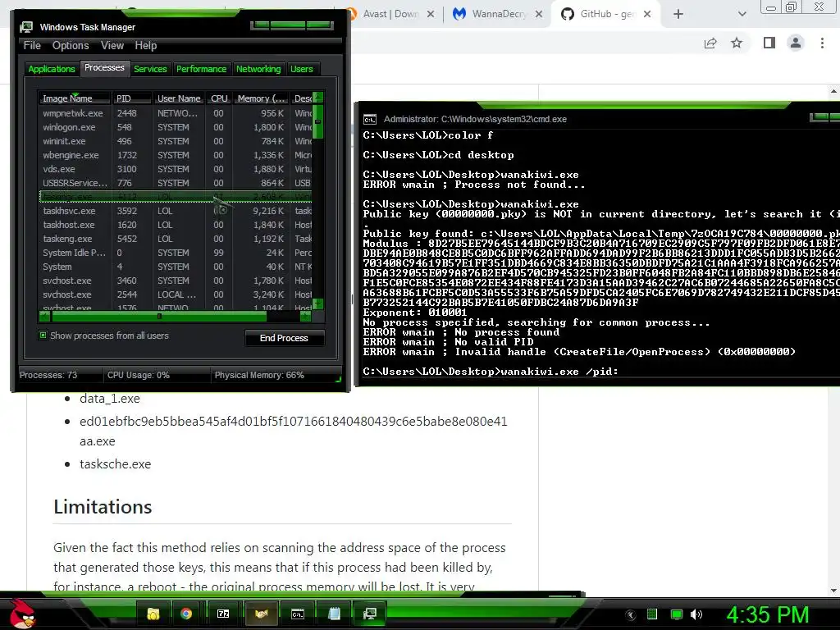Open a new Chrome tab with plus
The image size is (840, 630).
pyautogui.click(x=678, y=14)
